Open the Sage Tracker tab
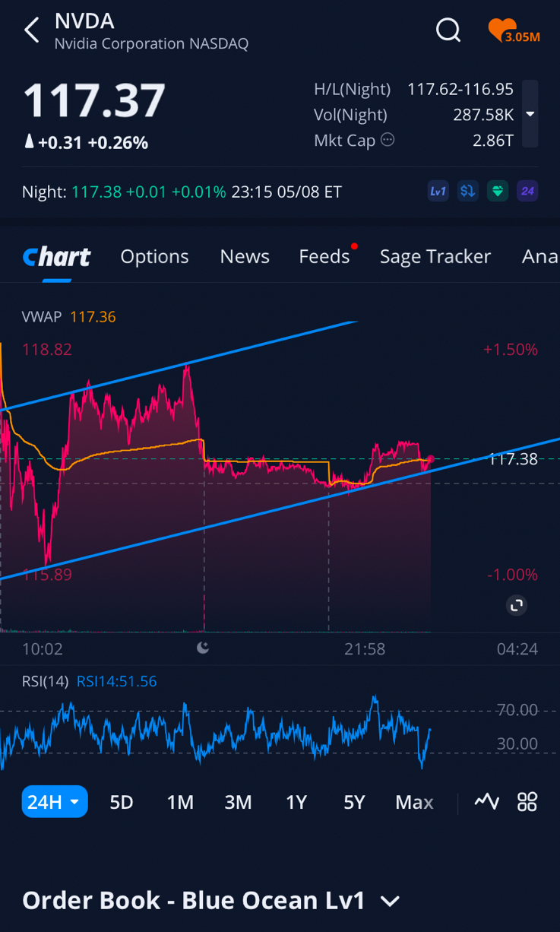 [x=435, y=257]
